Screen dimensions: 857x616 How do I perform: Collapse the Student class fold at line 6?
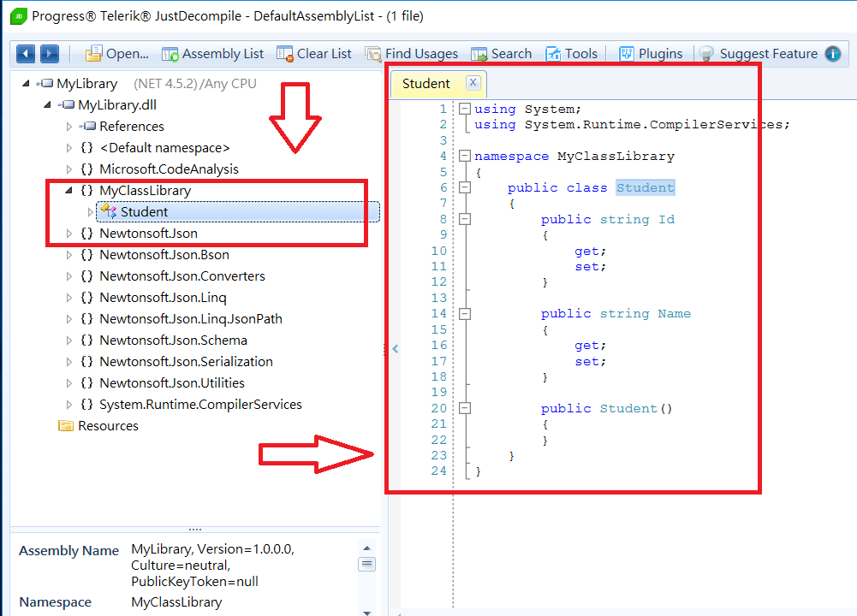465,187
